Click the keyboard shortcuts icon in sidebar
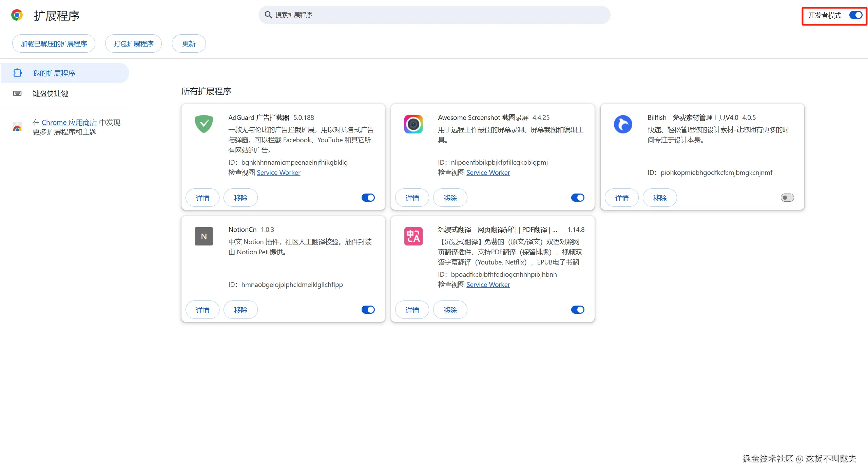Screen dimensions: 868x475 click(17, 93)
